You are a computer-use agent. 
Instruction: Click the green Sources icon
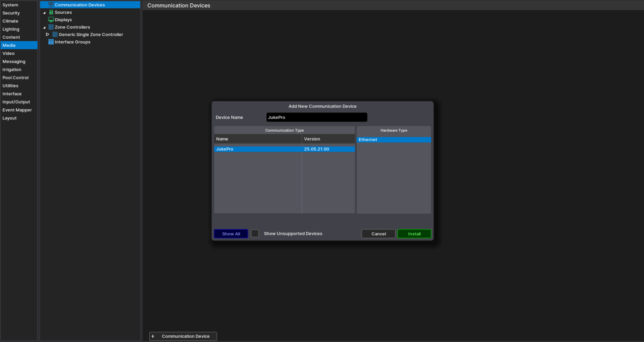pyautogui.click(x=51, y=12)
